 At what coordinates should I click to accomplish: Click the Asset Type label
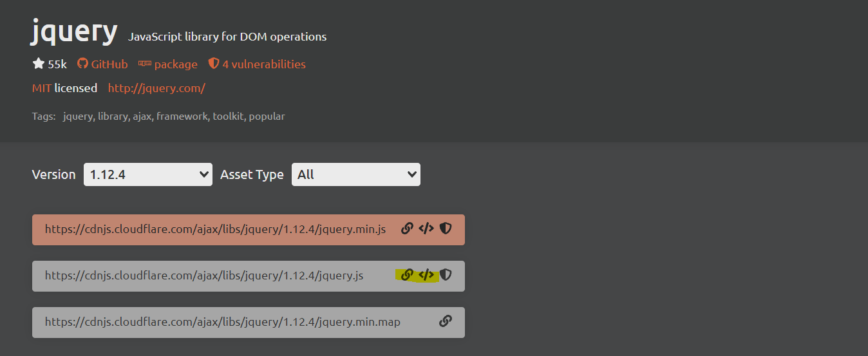(252, 174)
